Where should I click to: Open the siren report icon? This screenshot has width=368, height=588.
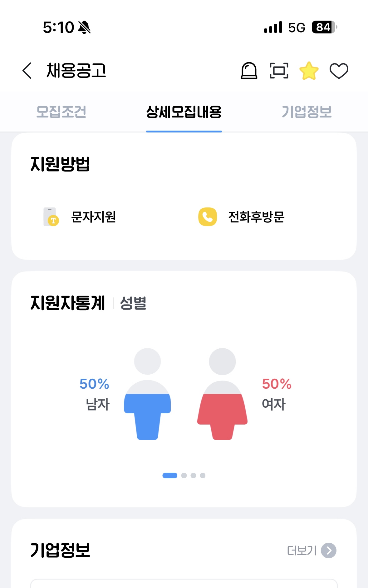coord(249,71)
